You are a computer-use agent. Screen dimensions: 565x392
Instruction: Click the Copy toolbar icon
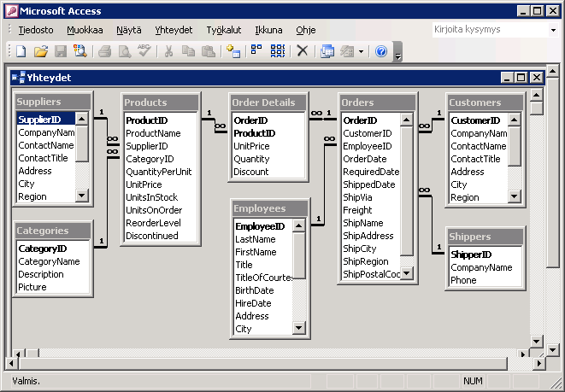pos(188,51)
